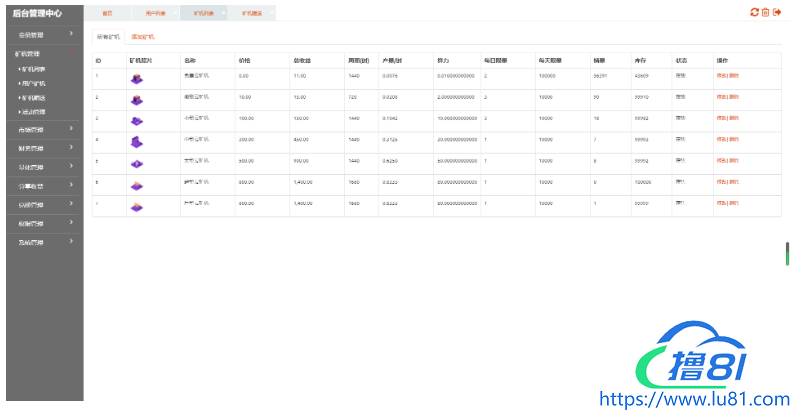Click the trash can icon in header

click(766, 12)
